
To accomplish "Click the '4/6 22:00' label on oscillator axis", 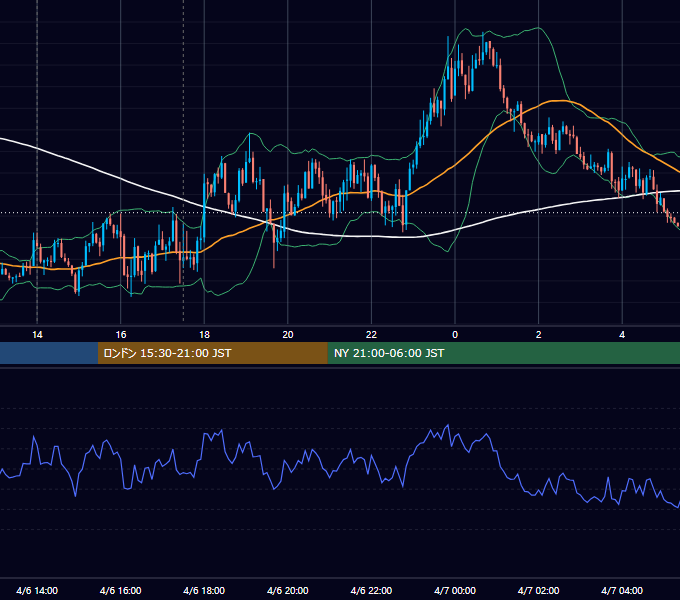I will tap(371, 590).
